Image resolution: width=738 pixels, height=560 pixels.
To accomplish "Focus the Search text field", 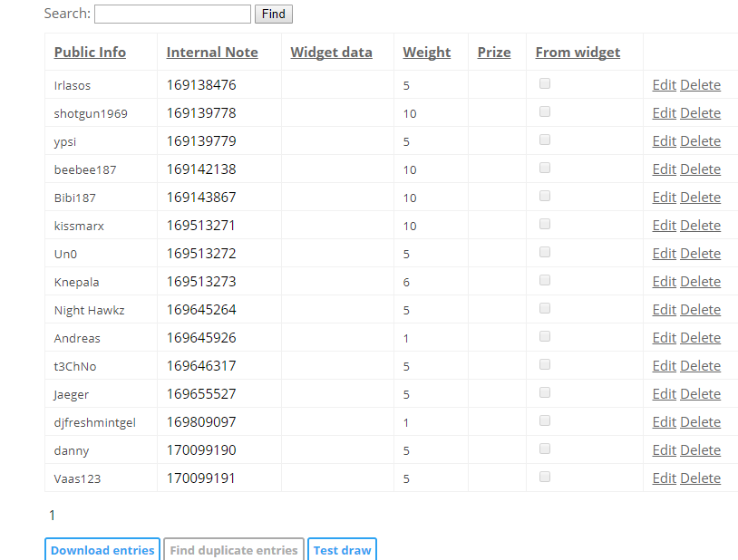I will click(173, 14).
